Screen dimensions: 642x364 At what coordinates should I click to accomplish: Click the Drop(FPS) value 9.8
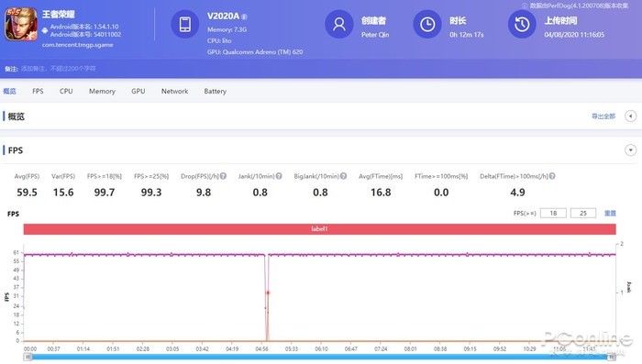[x=204, y=192]
